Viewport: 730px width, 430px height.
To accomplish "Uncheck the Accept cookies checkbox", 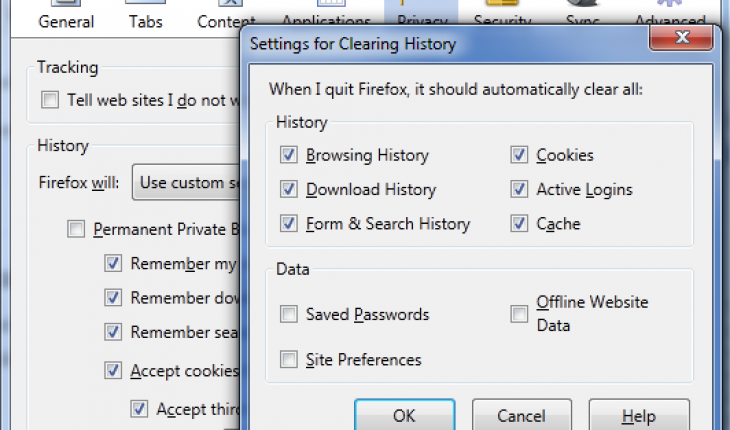I will click(113, 371).
